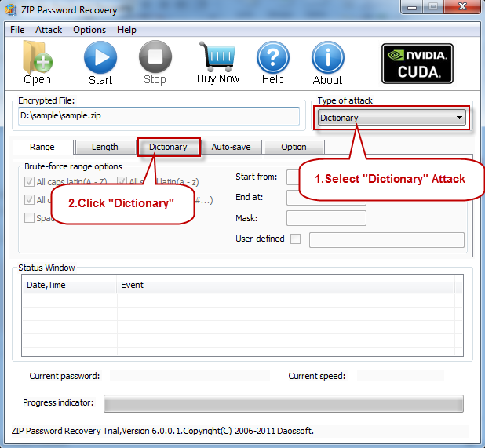Toggle the All digits checkbox
Screen dimensions: 485x448
[29, 200]
